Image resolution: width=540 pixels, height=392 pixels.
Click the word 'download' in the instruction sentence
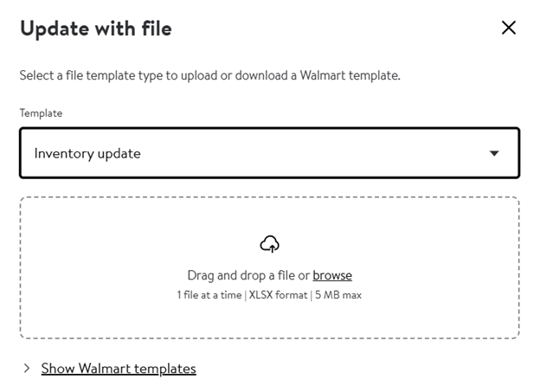coord(261,75)
